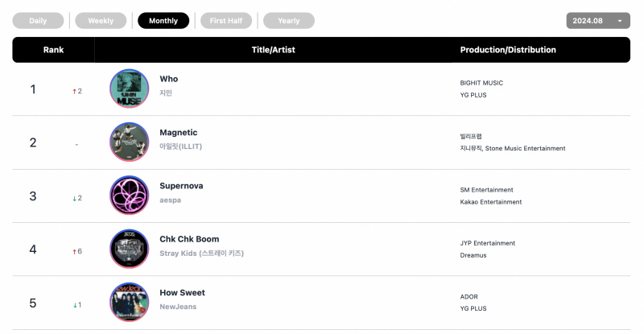Switch to the Weekly chart tab
Image resolution: width=644 pixels, height=334 pixels.
[x=101, y=21]
